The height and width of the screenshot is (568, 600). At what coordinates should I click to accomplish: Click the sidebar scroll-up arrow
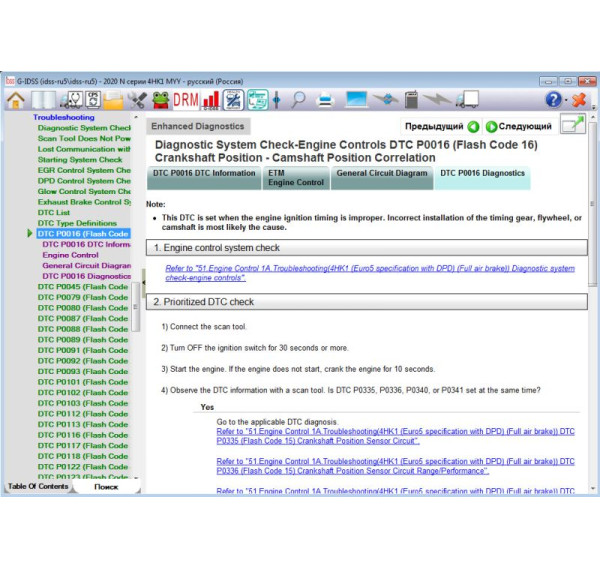pyautogui.click(x=136, y=118)
